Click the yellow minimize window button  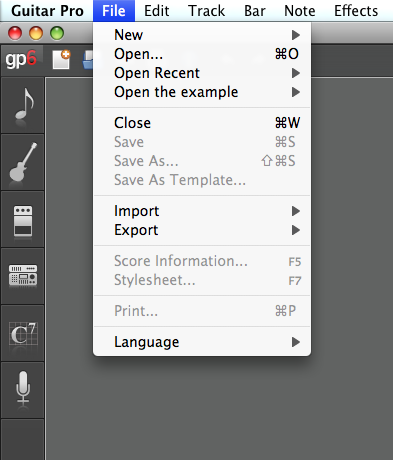pyautogui.click(x=36, y=33)
